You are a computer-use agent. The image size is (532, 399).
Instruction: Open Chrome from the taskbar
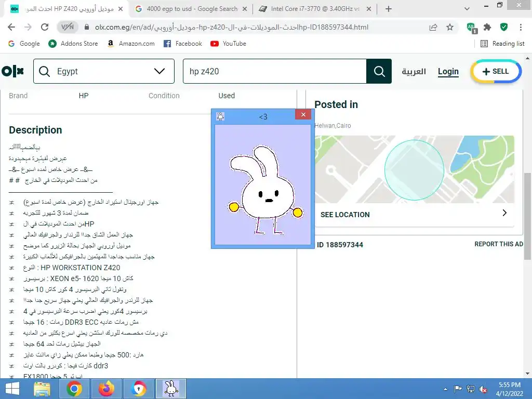click(x=74, y=389)
